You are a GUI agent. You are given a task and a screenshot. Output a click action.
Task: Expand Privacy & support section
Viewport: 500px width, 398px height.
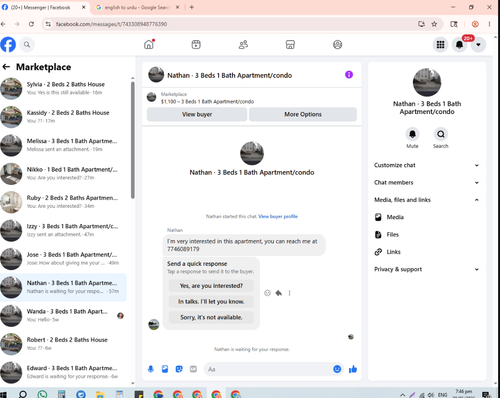[x=427, y=269]
